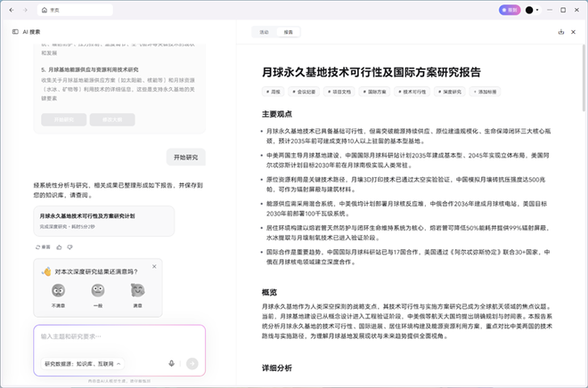The width and height of the screenshot is (588, 388).
Task: Open the 月球永久基地 research plan card
Action: coord(103,220)
